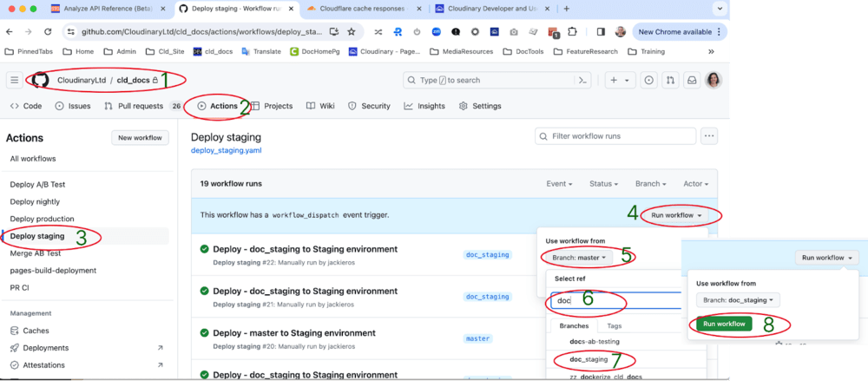
Task: Switch to Cloudflare cache responses tab
Action: (362, 9)
